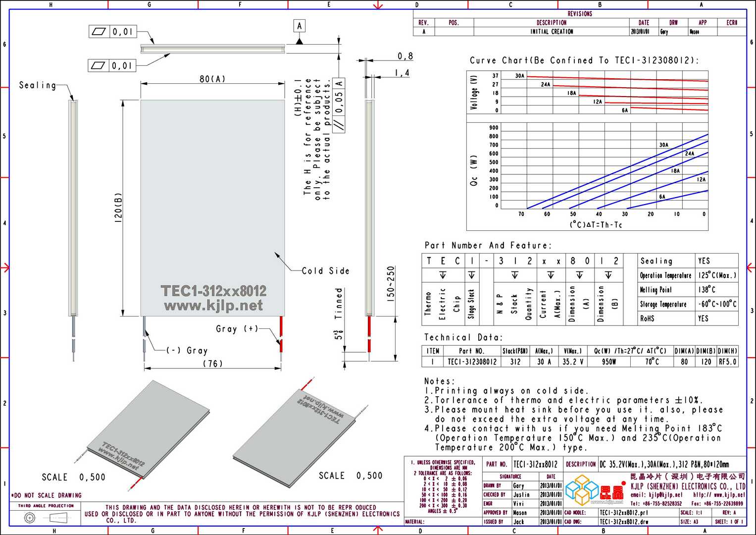Click the arrow above Thermo Electric Chip
The width and height of the screenshot is (756, 535).
point(443,274)
